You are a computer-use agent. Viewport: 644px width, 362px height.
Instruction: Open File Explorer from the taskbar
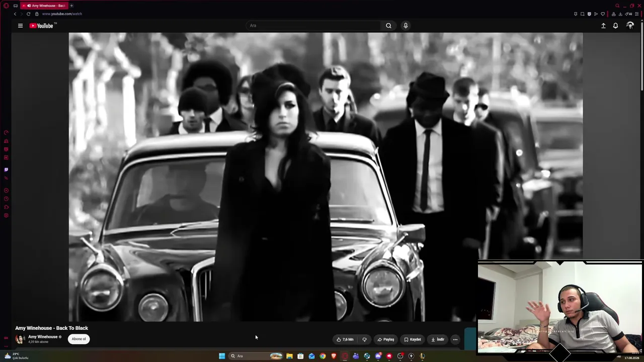point(289,356)
